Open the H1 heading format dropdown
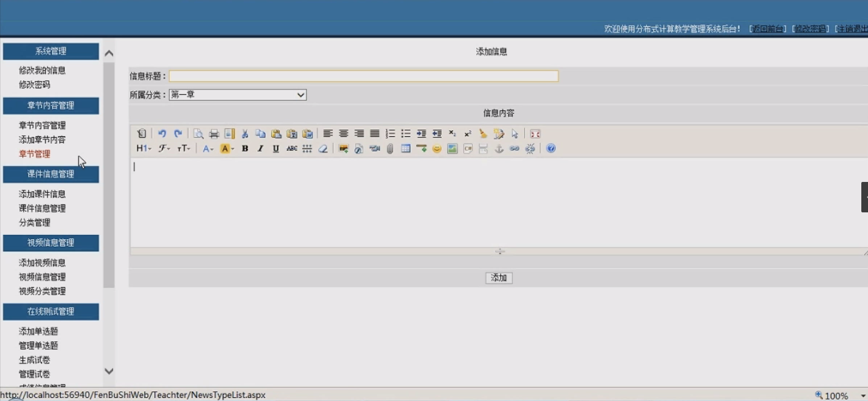The height and width of the screenshot is (401, 868). point(144,148)
